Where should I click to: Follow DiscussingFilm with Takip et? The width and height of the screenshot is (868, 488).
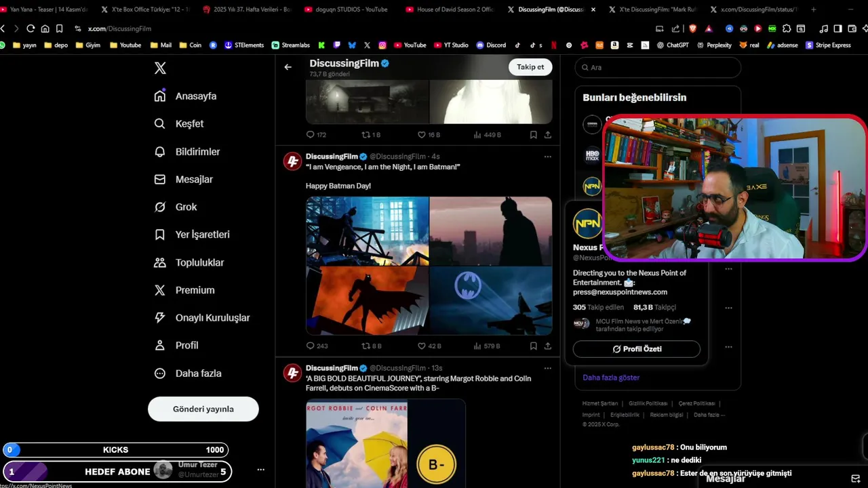(x=530, y=67)
